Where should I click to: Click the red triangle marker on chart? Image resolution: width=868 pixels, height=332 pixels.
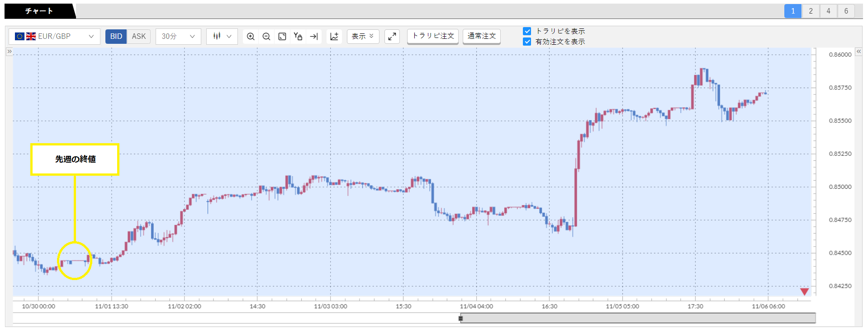[x=804, y=291]
